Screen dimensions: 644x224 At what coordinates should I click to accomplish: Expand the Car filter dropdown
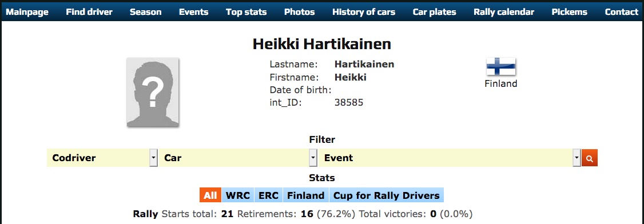click(238, 158)
